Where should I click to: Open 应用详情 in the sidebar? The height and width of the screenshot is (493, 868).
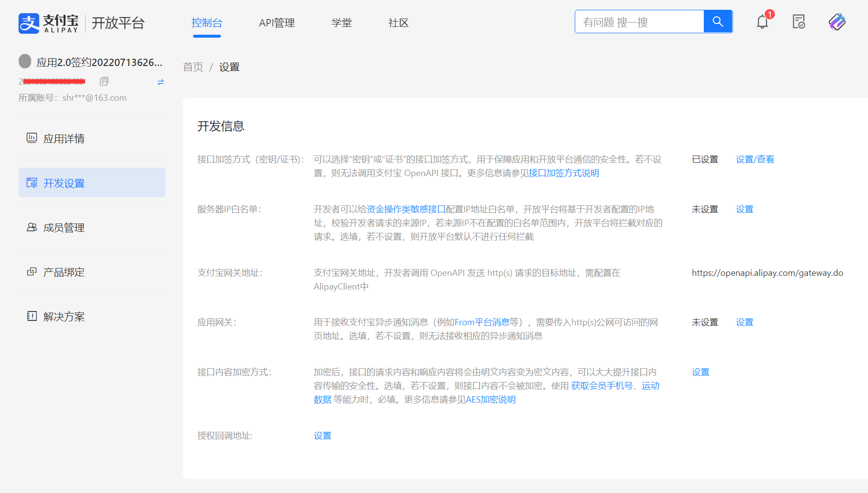[64, 138]
